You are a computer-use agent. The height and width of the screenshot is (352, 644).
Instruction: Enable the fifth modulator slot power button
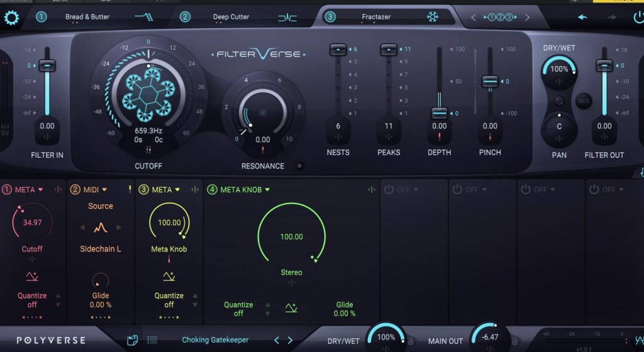click(389, 189)
